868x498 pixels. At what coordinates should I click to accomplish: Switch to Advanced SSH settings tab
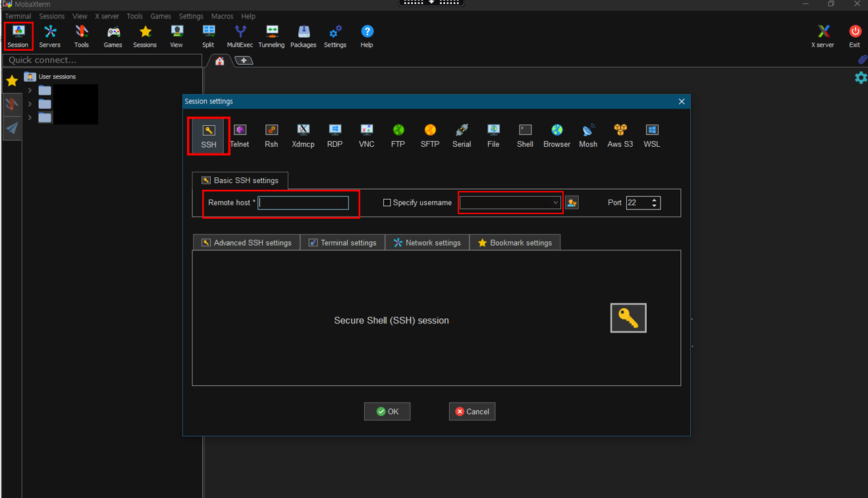point(246,242)
